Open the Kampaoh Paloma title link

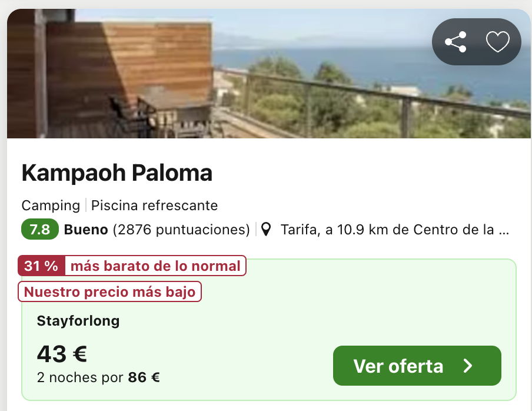point(117,173)
